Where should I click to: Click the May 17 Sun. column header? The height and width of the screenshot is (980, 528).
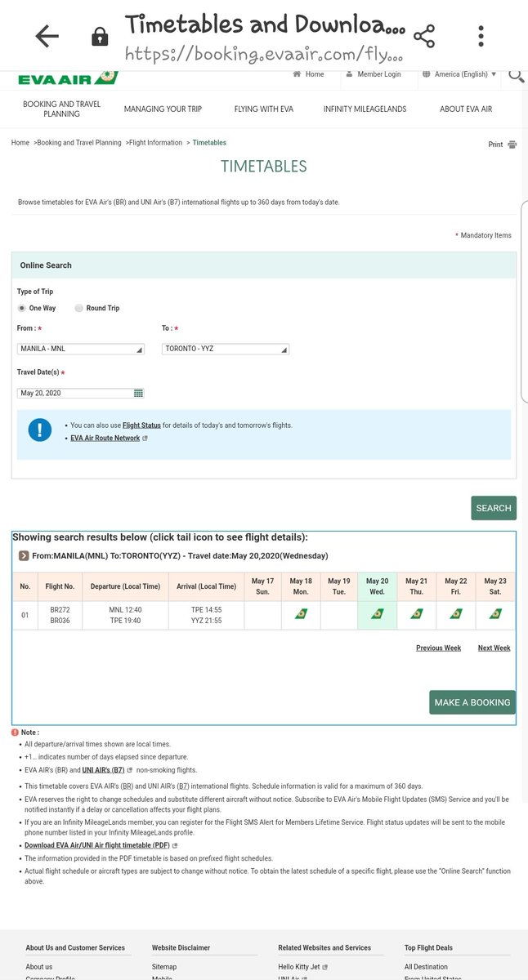(x=262, y=586)
